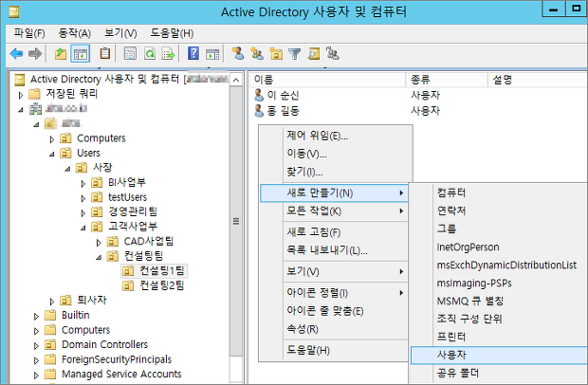The height and width of the screenshot is (385, 588).
Task: Sort by the 이름 column header
Action: pyautogui.click(x=327, y=80)
